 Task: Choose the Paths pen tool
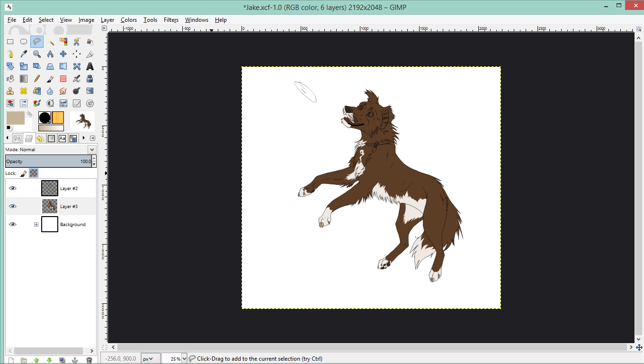point(10,54)
